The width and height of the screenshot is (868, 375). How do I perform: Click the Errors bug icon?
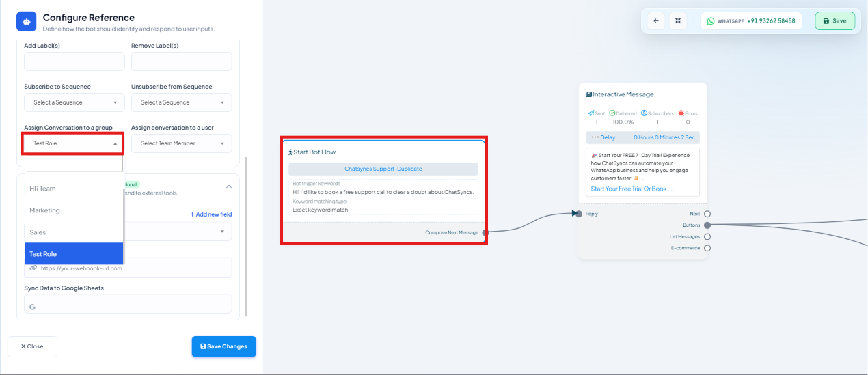pos(681,113)
